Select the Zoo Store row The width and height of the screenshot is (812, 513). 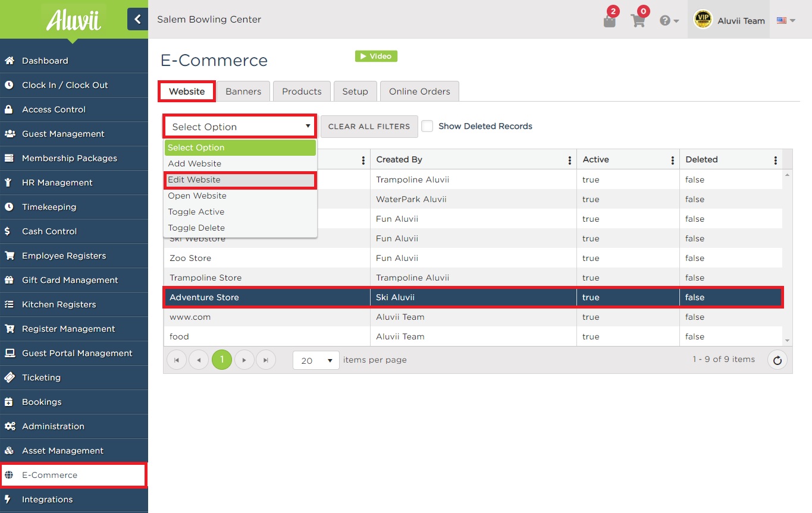[x=473, y=258]
